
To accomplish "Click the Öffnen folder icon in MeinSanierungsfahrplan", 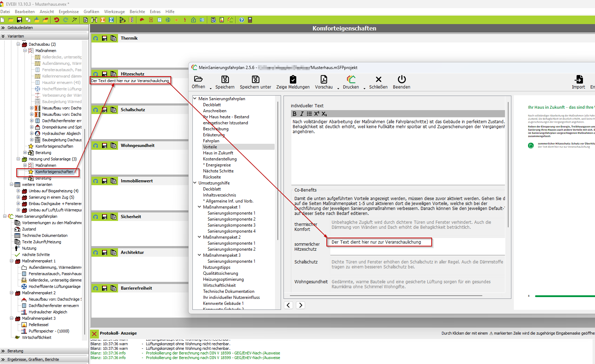I will 198,79.
